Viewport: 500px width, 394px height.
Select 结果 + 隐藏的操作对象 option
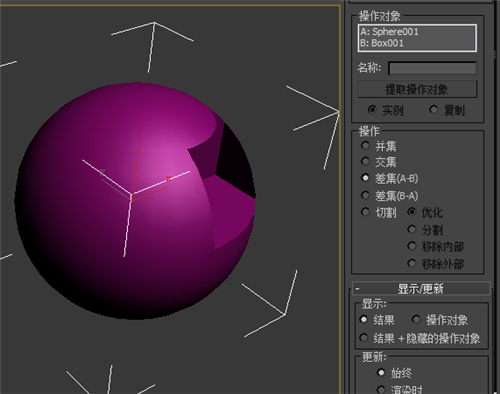coord(363,337)
